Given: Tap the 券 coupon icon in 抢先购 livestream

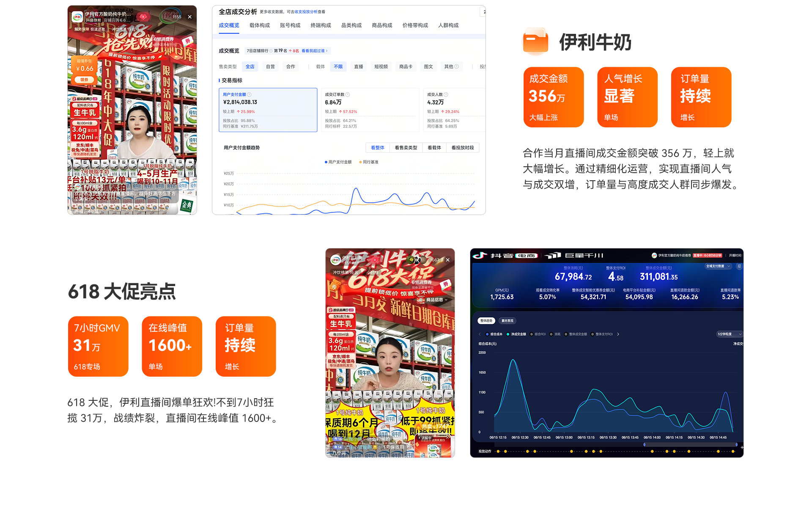Looking at the screenshot, I should point(187,41).
